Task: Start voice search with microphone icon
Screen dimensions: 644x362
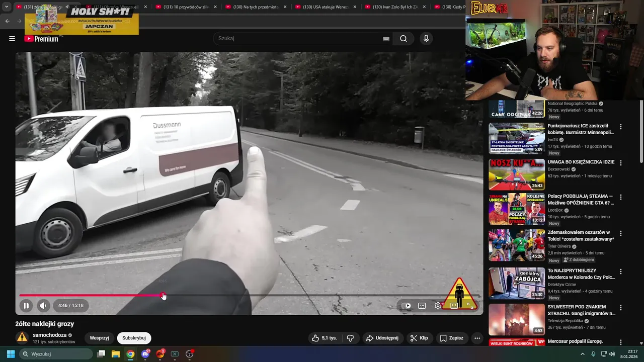Action: [x=426, y=39]
